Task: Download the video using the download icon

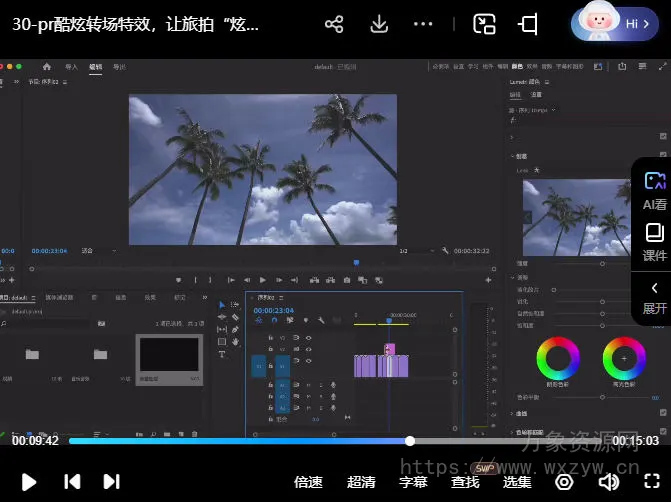Action: pyautogui.click(x=379, y=24)
